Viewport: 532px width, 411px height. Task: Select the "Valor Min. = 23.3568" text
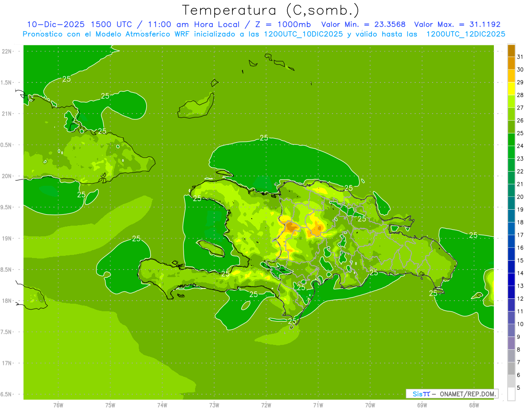click(363, 24)
